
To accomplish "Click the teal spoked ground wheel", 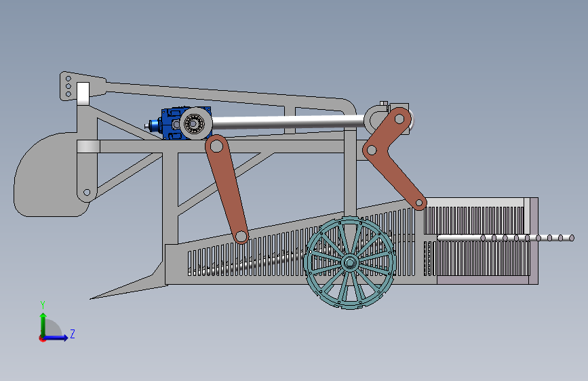I will 349,262.
